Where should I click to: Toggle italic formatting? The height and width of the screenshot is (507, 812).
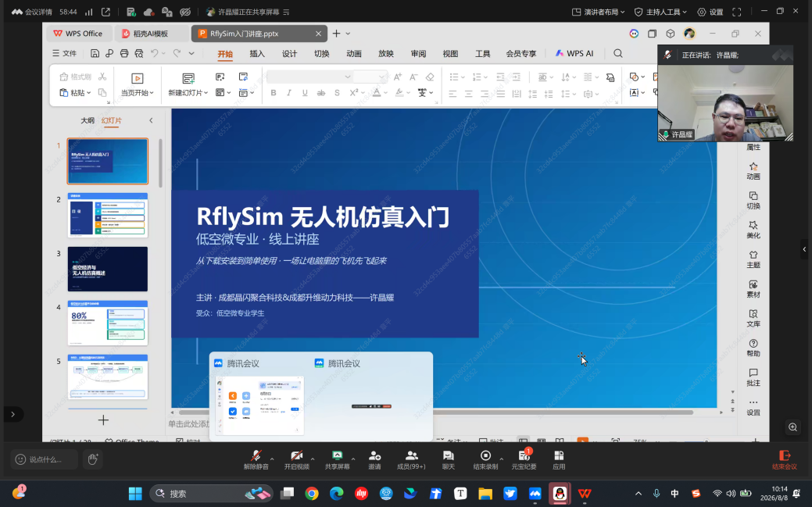(x=289, y=93)
